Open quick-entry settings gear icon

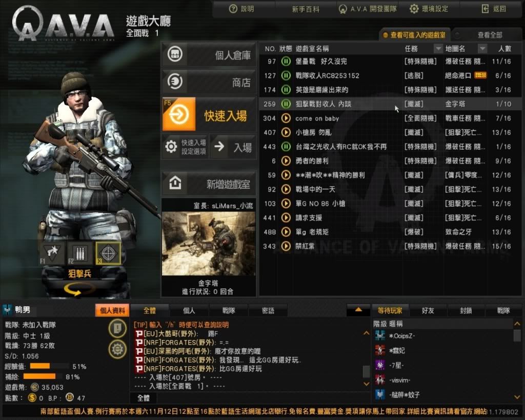[171, 147]
